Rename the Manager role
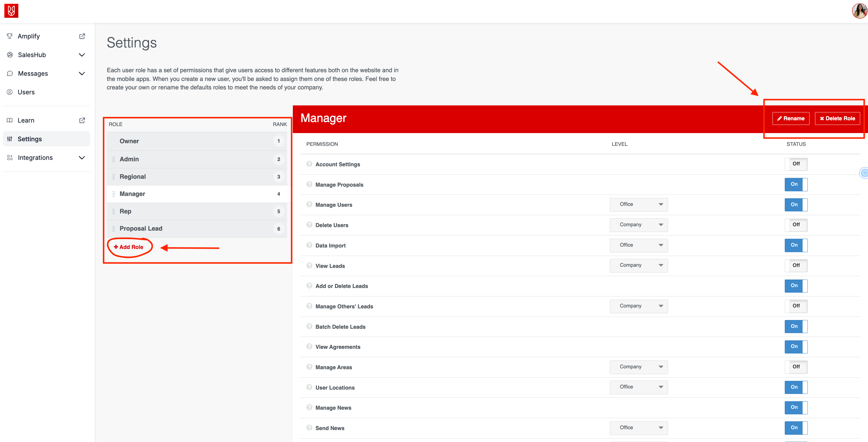This screenshot has height=442, width=868. pos(791,118)
